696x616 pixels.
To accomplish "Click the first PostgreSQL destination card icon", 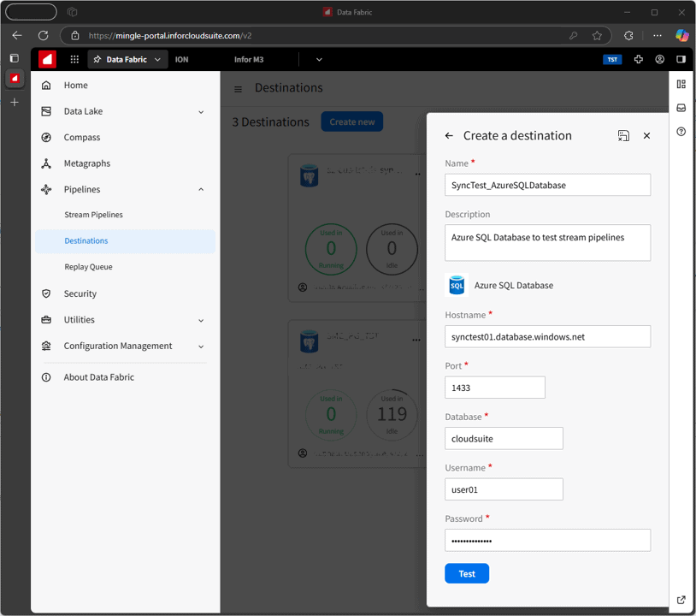I will pyautogui.click(x=309, y=176).
